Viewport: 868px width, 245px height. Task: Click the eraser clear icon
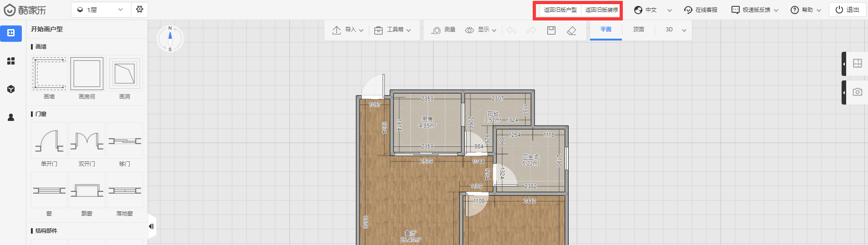[x=571, y=30]
